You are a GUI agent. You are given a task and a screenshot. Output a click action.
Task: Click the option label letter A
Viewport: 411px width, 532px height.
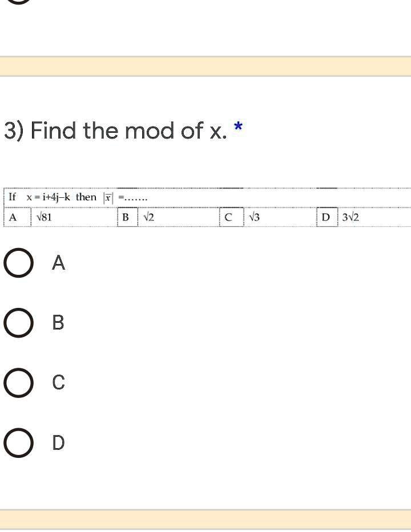(x=58, y=263)
